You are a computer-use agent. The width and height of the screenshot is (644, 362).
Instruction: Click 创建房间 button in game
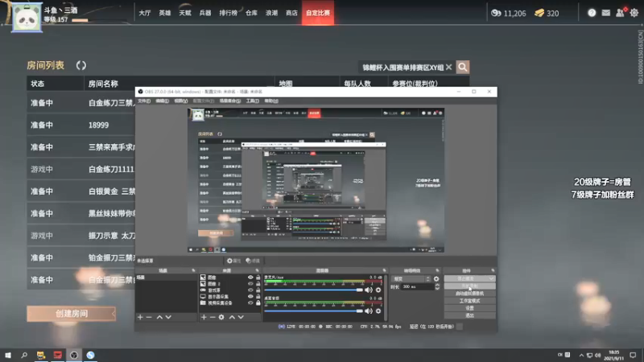(x=72, y=314)
